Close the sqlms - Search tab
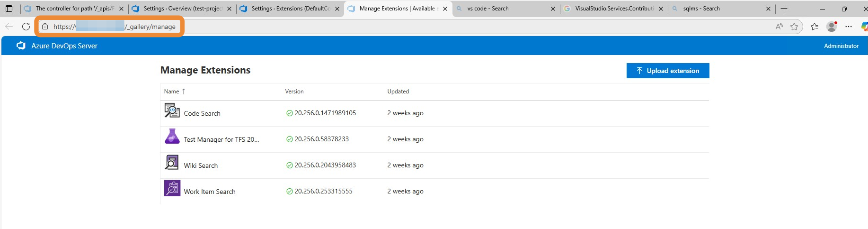The height and width of the screenshot is (229, 868). [x=768, y=9]
